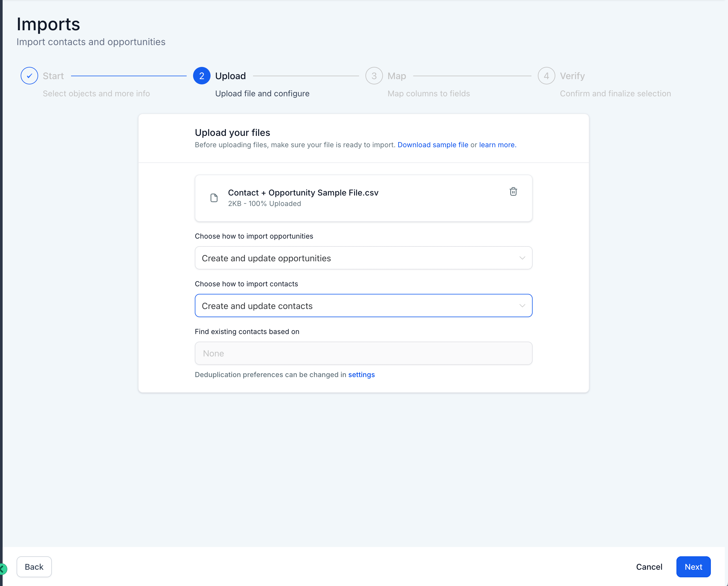
Task: Open the deduplication settings link
Action: tap(361, 375)
